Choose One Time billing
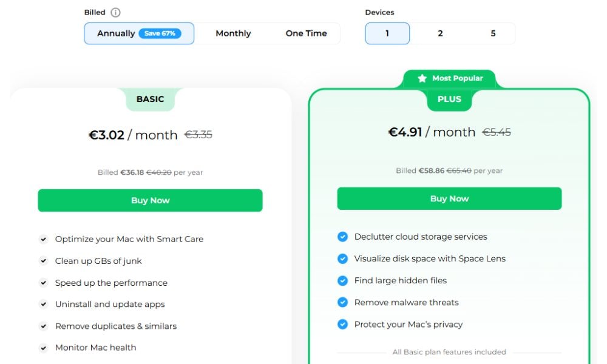The image size is (607, 364). tap(306, 33)
